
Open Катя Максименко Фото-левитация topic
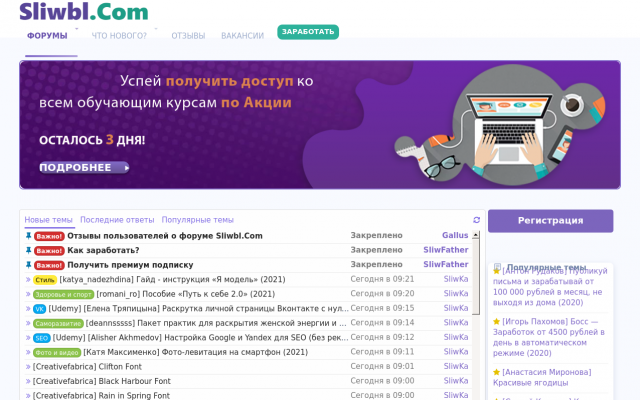click(196, 352)
